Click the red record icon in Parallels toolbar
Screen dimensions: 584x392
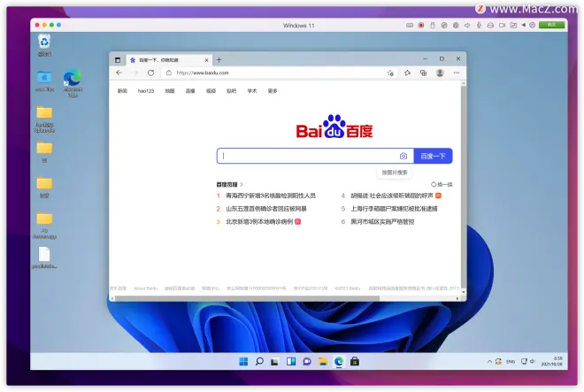pos(421,26)
